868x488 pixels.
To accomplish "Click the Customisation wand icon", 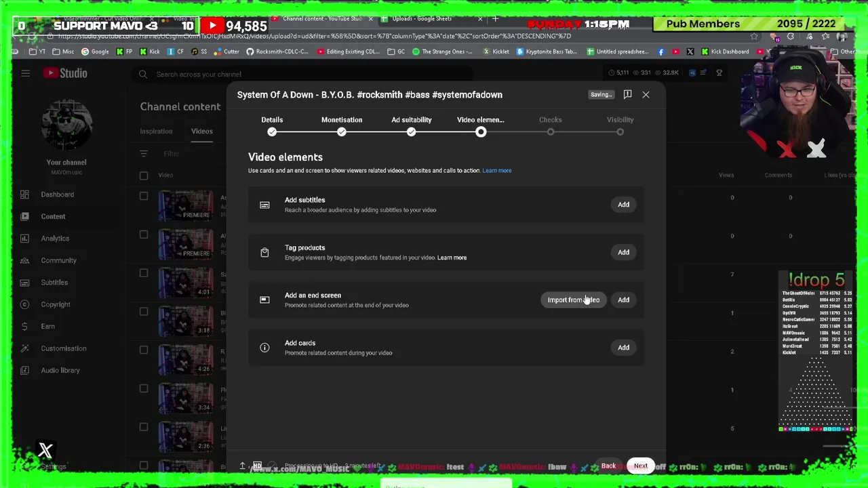I will [x=24, y=348].
